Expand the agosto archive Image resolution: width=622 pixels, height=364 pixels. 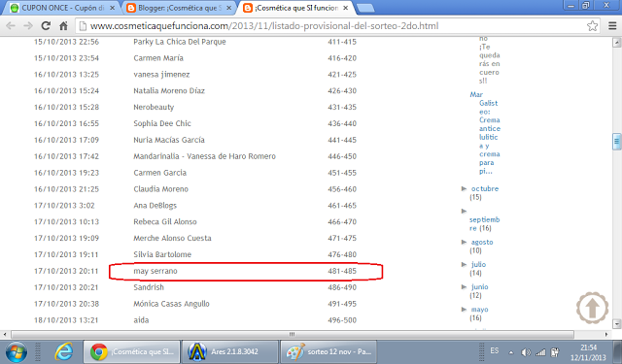pyautogui.click(x=464, y=242)
